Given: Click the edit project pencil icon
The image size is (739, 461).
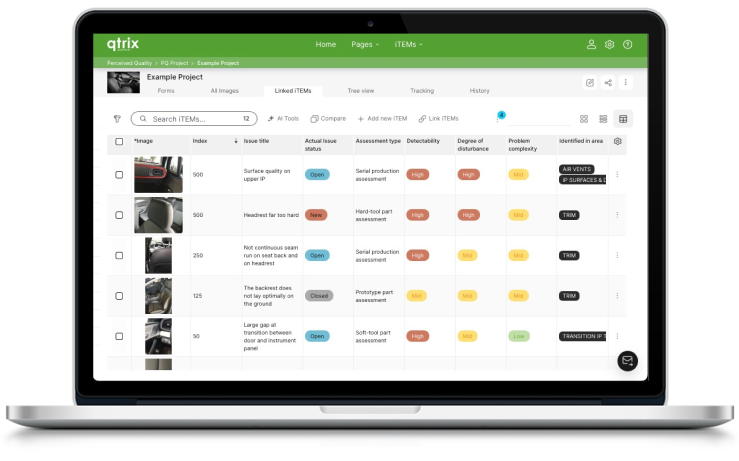Looking at the screenshot, I should click(590, 83).
